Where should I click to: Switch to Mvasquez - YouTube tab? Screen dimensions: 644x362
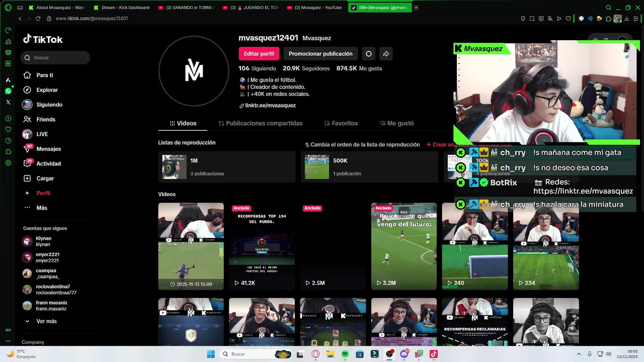coord(315,8)
